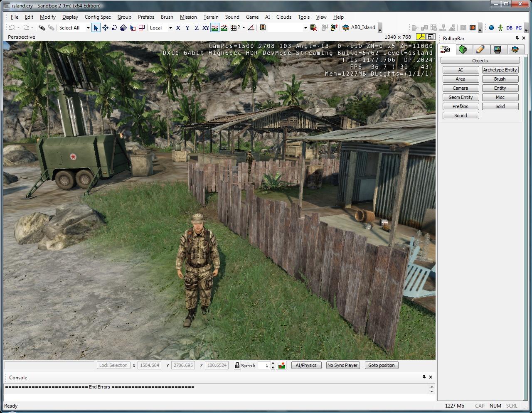Activate the Move tool
Image resolution: width=532 pixels, height=413 pixels.
(105, 28)
